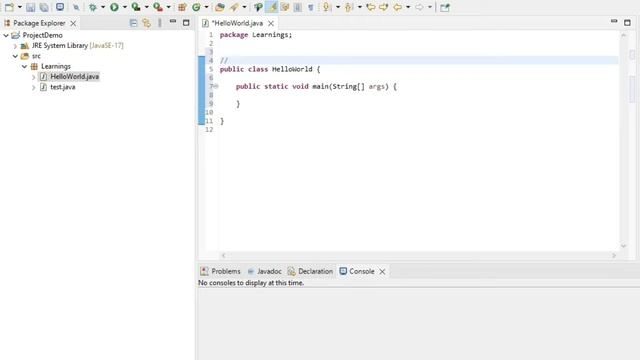Screen dimensions: 640x360
Task: Open the Package Explorer view menu
Action: (160, 23)
